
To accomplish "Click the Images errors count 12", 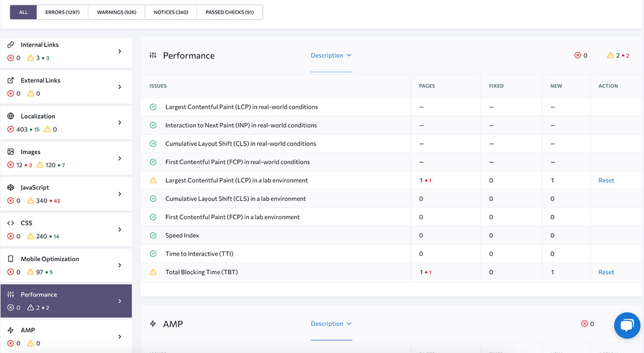I will (20, 165).
